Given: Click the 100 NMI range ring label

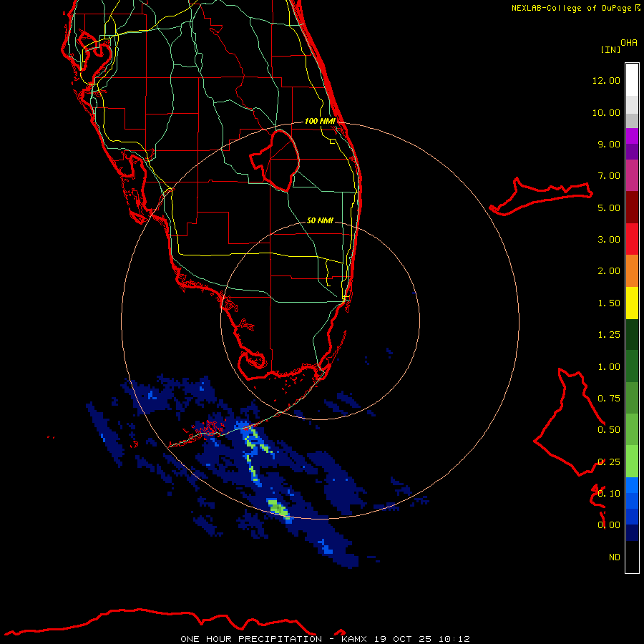Looking at the screenshot, I should coord(320,121).
